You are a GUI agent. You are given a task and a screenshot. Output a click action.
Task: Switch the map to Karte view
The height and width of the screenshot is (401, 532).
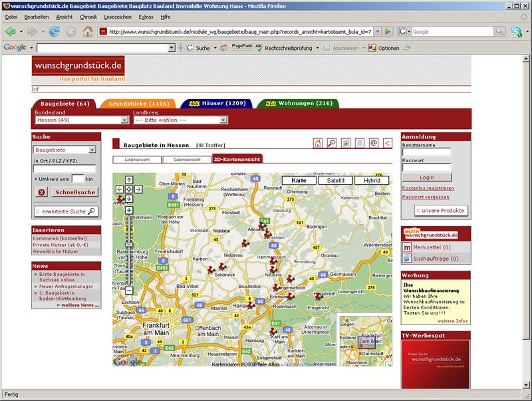[x=299, y=180]
